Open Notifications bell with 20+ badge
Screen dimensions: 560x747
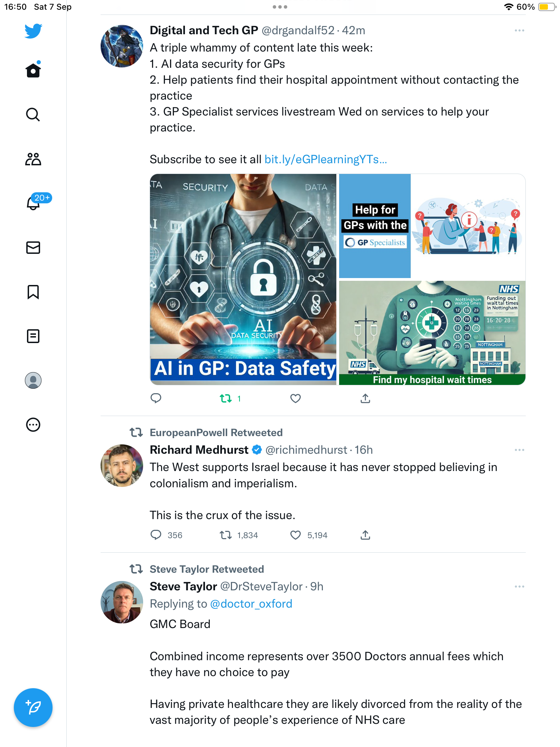coord(34,203)
